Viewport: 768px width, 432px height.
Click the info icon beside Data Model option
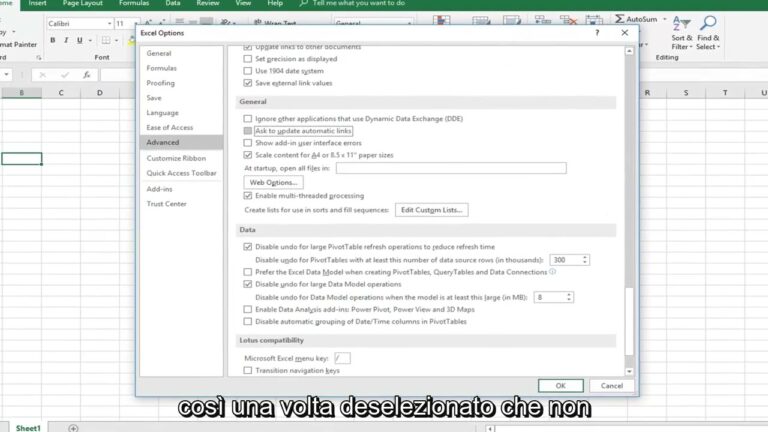click(x=552, y=271)
